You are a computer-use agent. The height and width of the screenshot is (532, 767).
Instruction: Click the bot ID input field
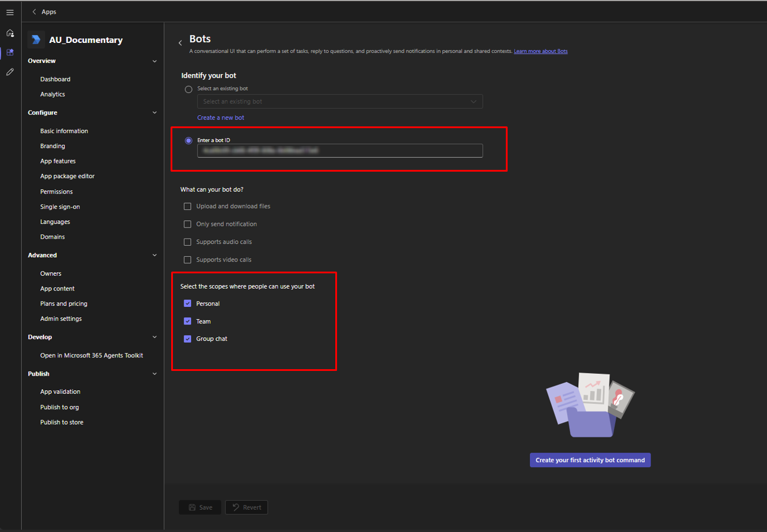[x=339, y=151]
